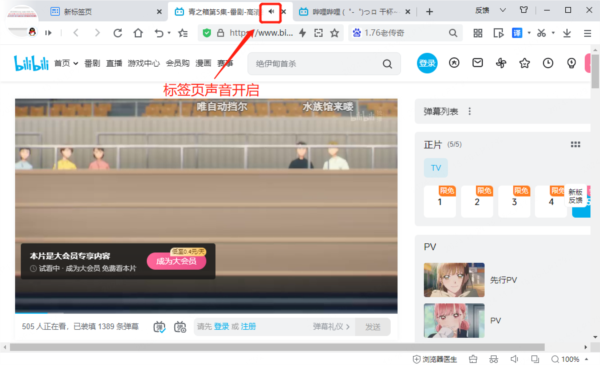Open the favorites list star icon

183,33
